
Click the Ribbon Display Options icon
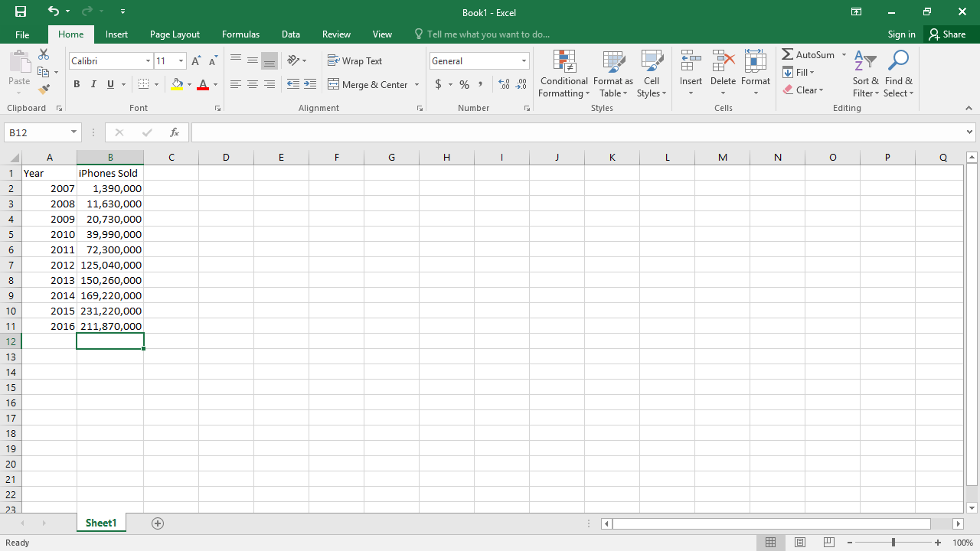[x=856, y=11]
